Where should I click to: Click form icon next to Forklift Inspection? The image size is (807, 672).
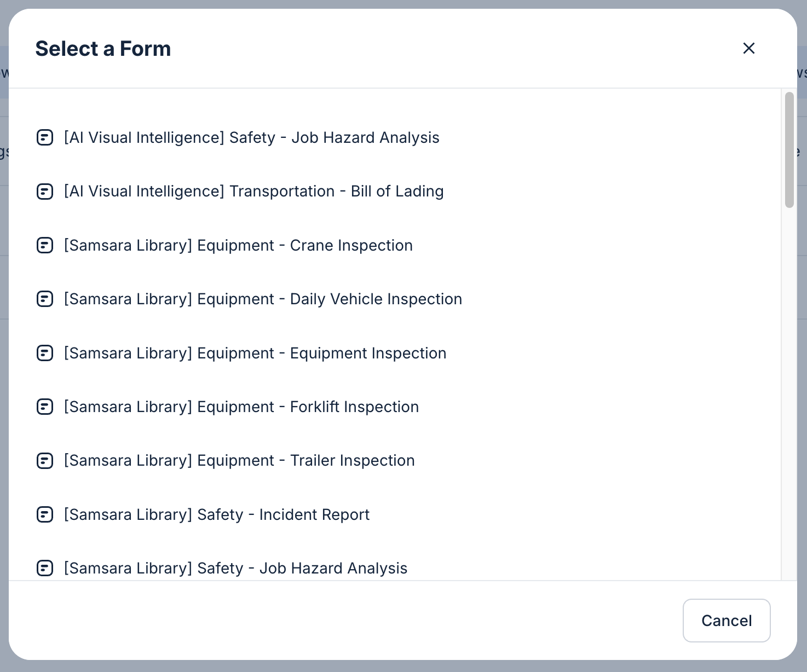(45, 407)
